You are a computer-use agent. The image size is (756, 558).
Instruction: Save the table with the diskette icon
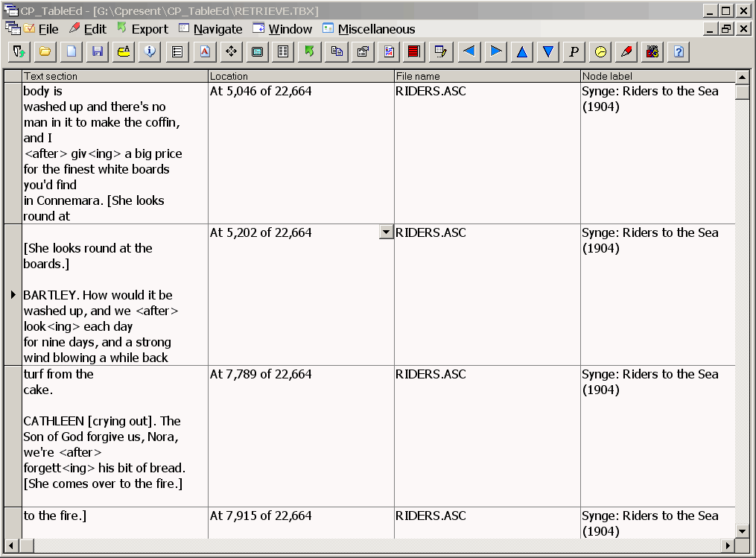[x=98, y=51]
